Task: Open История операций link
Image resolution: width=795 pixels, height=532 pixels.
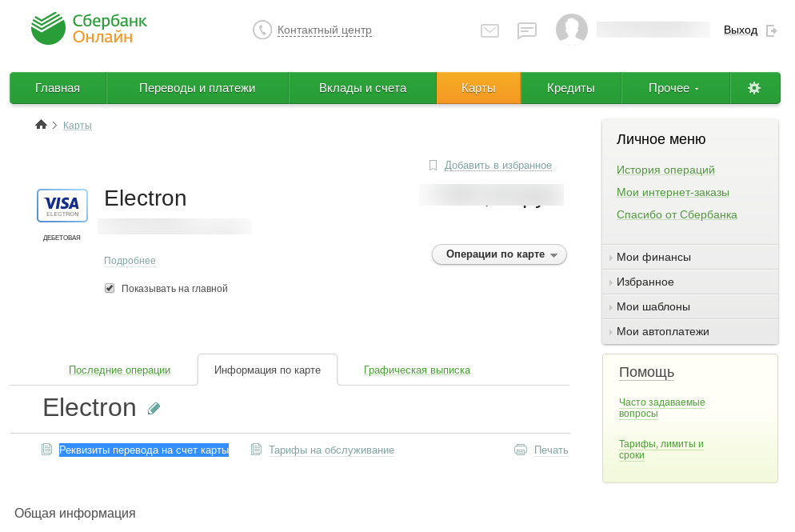Action: click(665, 170)
